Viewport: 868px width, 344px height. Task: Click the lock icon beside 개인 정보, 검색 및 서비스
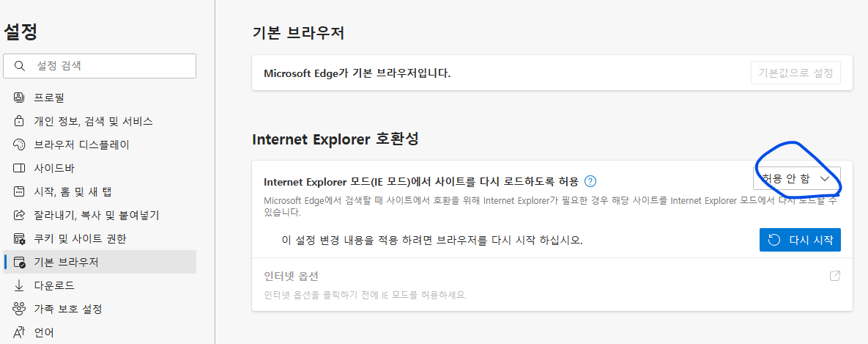pos(19,121)
